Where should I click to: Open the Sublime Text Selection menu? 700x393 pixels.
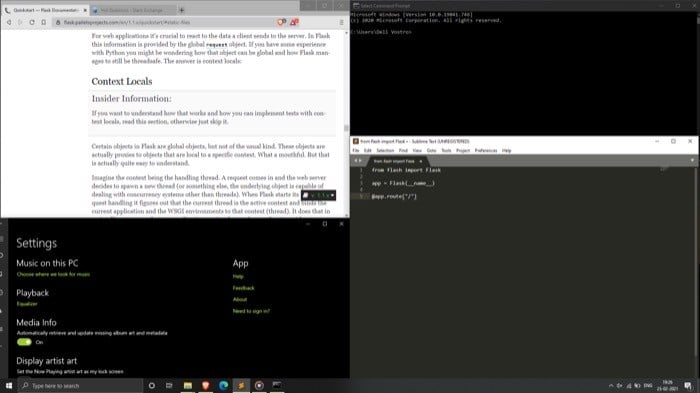385,151
